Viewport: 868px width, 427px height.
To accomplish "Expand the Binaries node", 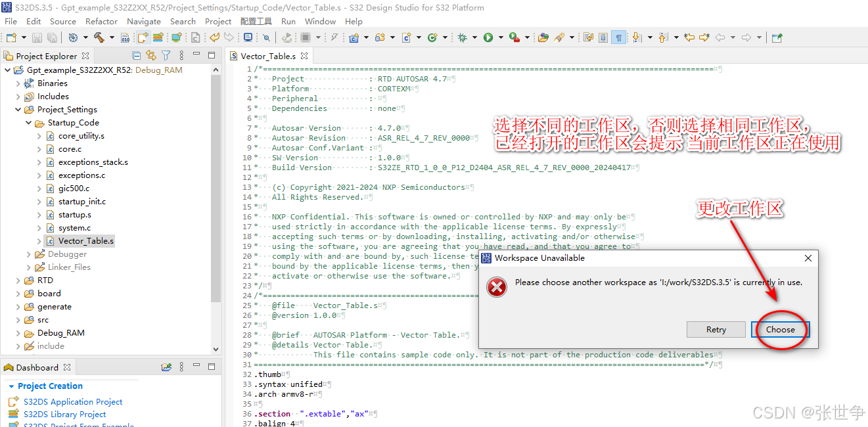I will 18,83.
